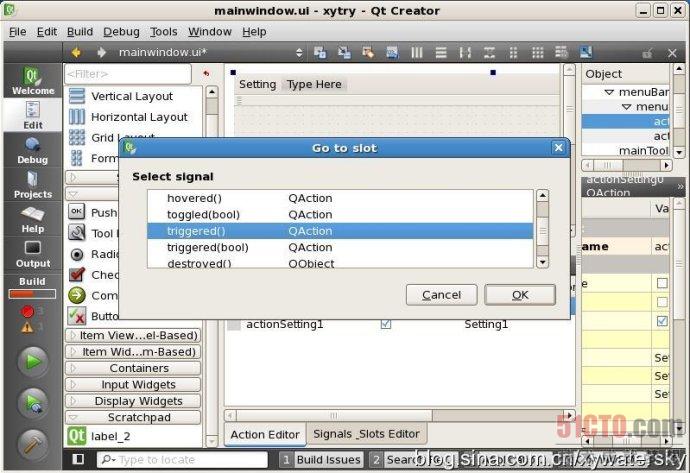This screenshot has height=473, width=690.
Task: Click the Type to locate field
Action: (182, 459)
